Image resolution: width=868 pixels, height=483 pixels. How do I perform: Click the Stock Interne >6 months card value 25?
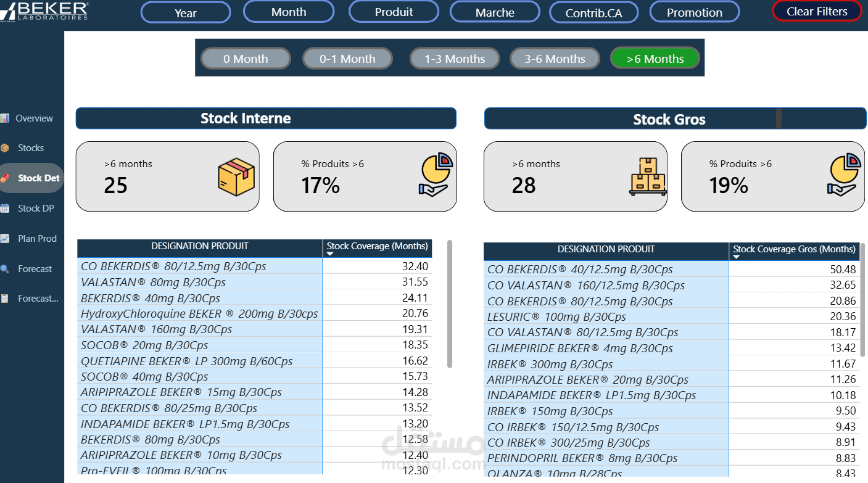[115, 186]
